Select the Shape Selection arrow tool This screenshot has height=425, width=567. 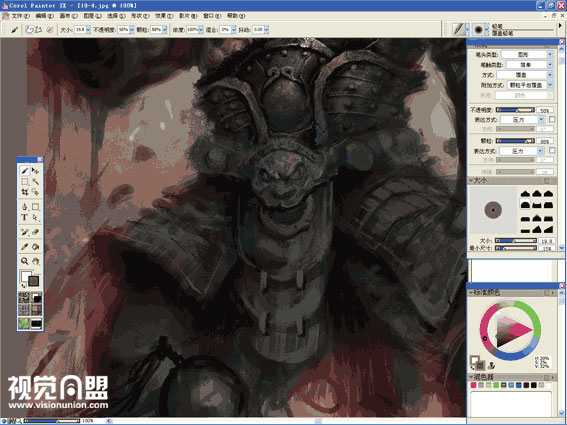(x=35, y=218)
